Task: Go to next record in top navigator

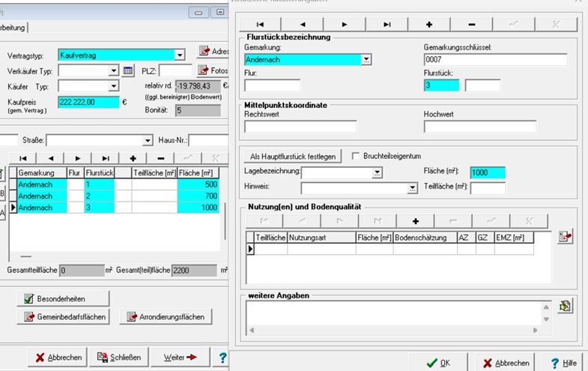Action: pyautogui.click(x=345, y=25)
